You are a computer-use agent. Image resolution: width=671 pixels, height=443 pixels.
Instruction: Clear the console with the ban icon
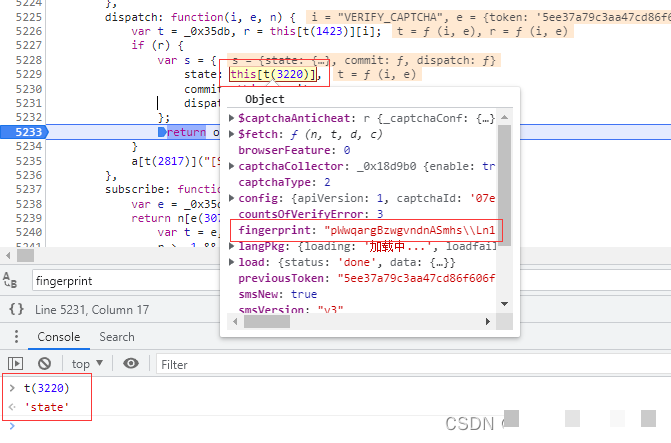[44, 364]
